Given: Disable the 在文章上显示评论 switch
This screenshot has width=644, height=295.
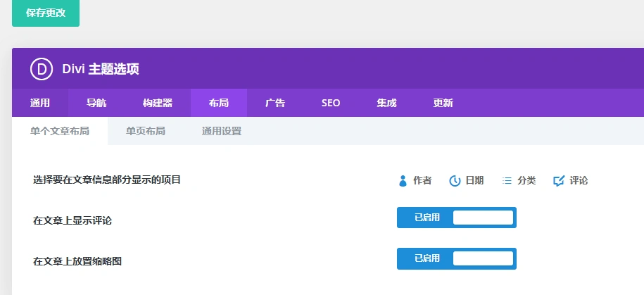Looking at the screenshot, I should [456, 218].
